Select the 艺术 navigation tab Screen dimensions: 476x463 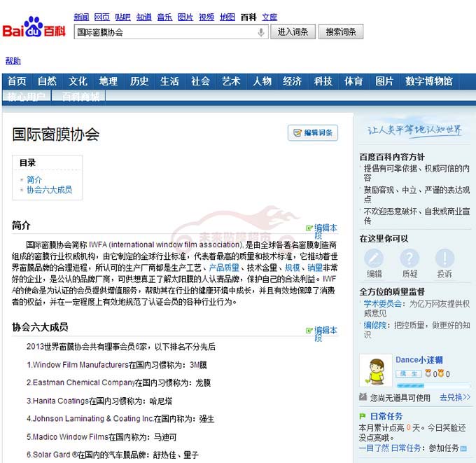click(x=231, y=81)
